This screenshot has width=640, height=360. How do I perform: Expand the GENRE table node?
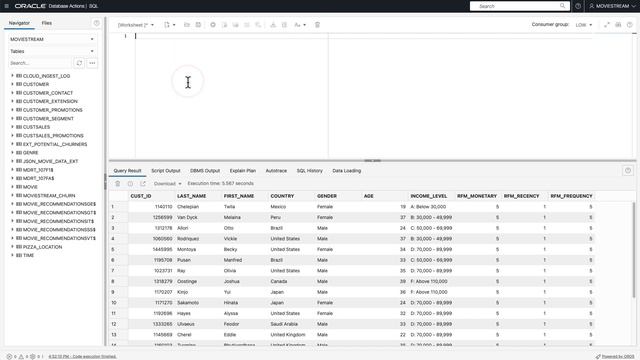(x=12, y=152)
